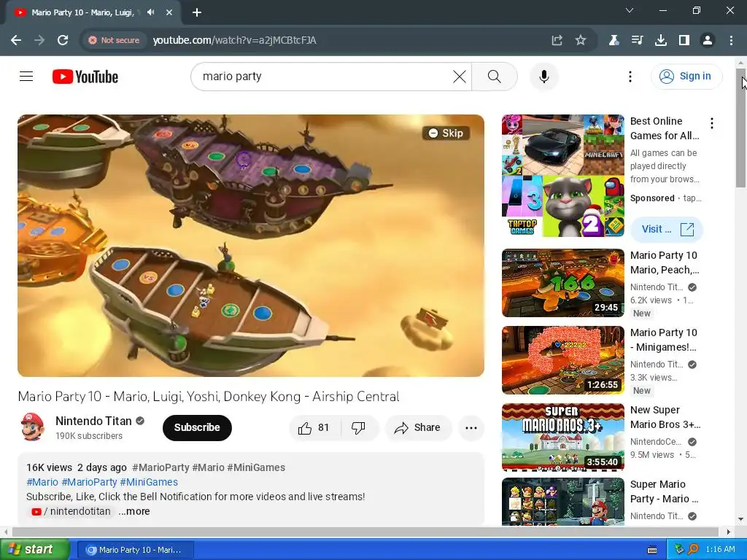Open YouTube settings three-dot menu
Viewport: 747px width, 560px height.
pos(630,76)
